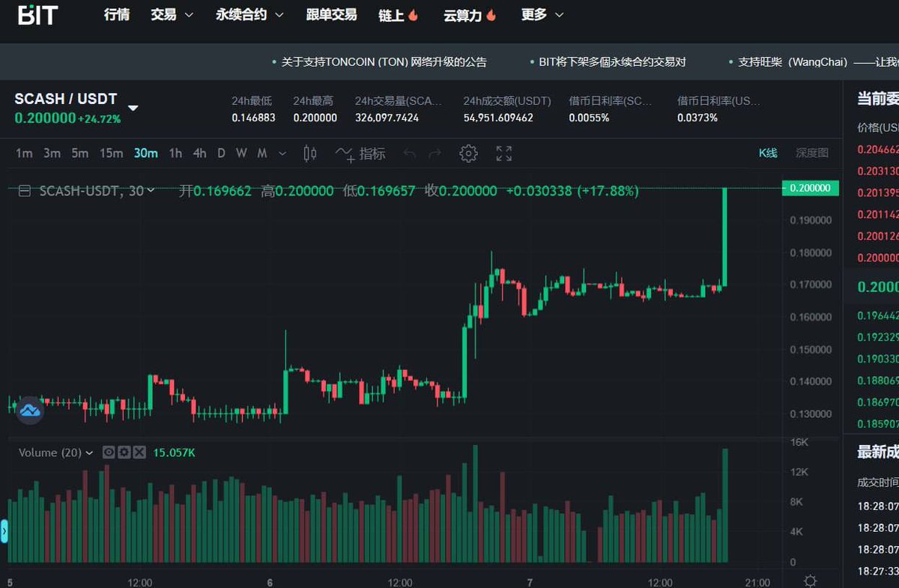Click the 0.190330 bid price row
The image size is (899, 588).
pos(877,359)
